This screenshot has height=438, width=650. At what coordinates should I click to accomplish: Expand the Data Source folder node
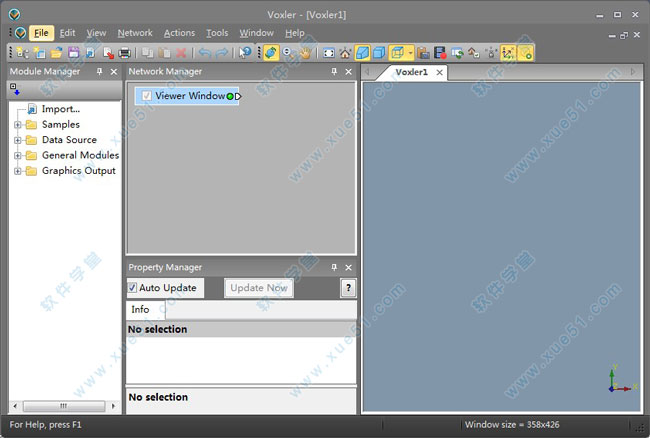click(x=17, y=140)
